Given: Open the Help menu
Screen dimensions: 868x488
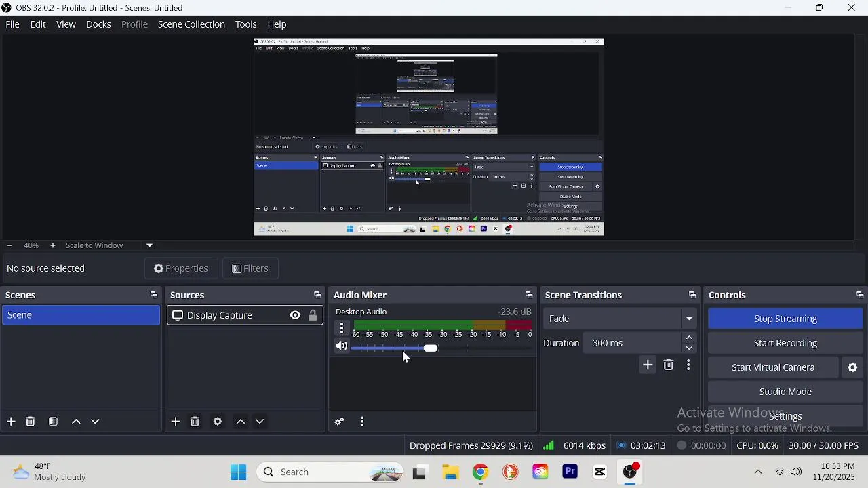Looking at the screenshot, I should click(277, 24).
